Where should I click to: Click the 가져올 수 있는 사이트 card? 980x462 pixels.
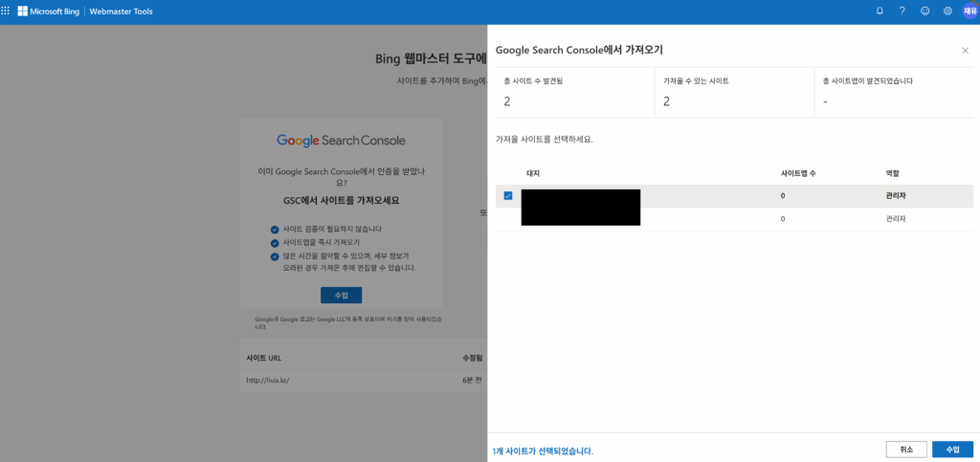[734, 92]
